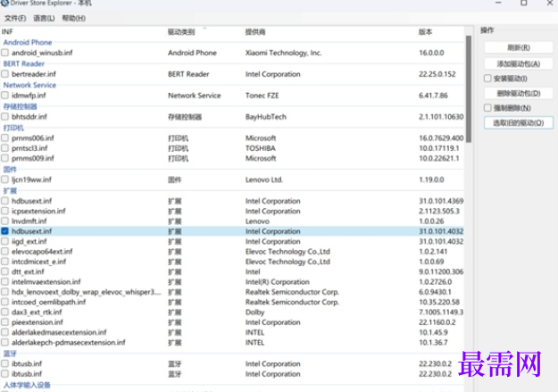Click version 31.0.101.4369 cell
This screenshot has width=558, height=392.
[441, 201]
